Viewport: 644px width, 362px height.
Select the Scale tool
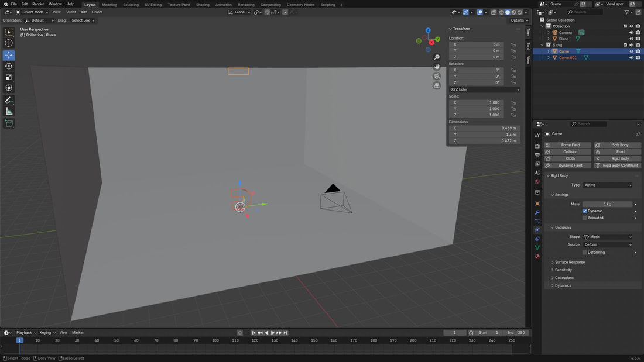point(9,77)
